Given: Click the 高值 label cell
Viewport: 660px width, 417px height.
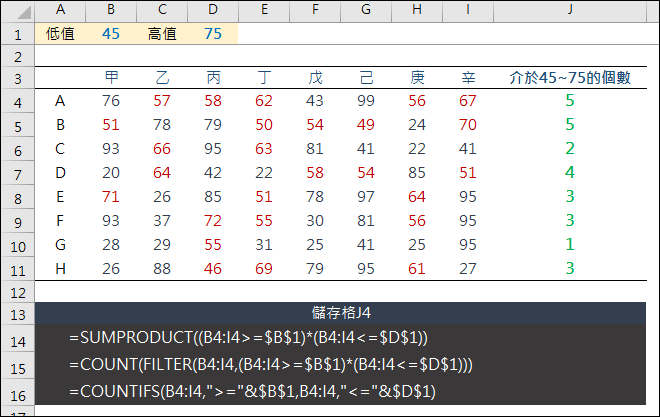Looking at the screenshot, I should [x=162, y=34].
